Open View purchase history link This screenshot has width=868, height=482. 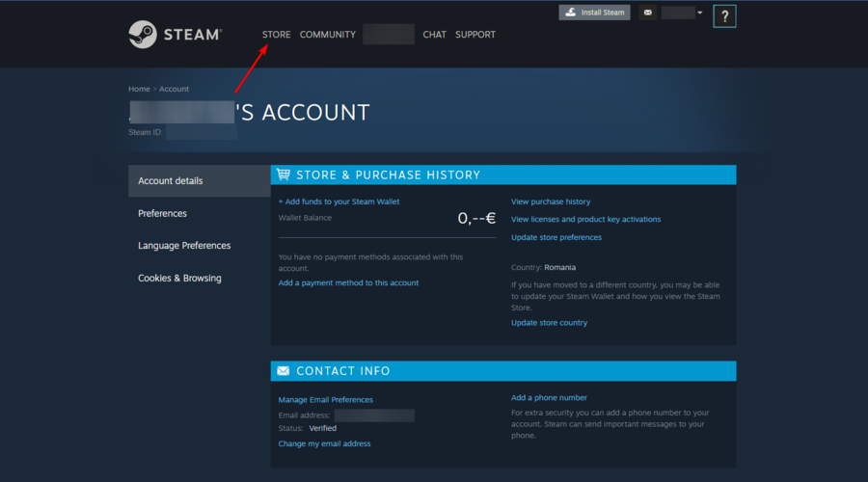click(x=551, y=201)
